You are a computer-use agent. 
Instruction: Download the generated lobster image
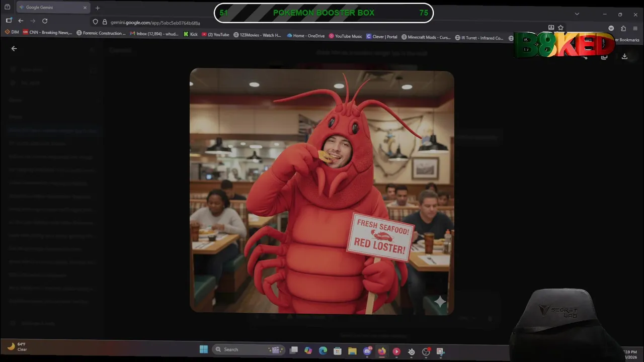pos(624,56)
